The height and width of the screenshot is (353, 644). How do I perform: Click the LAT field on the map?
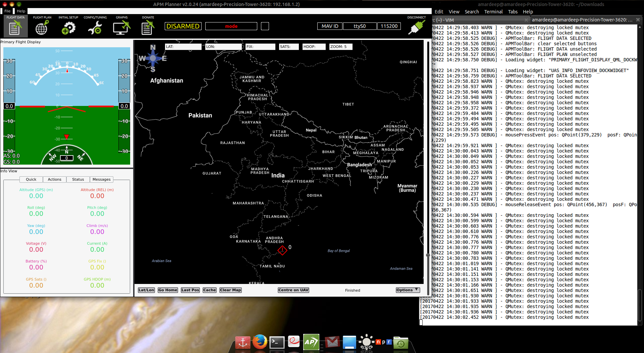point(183,47)
